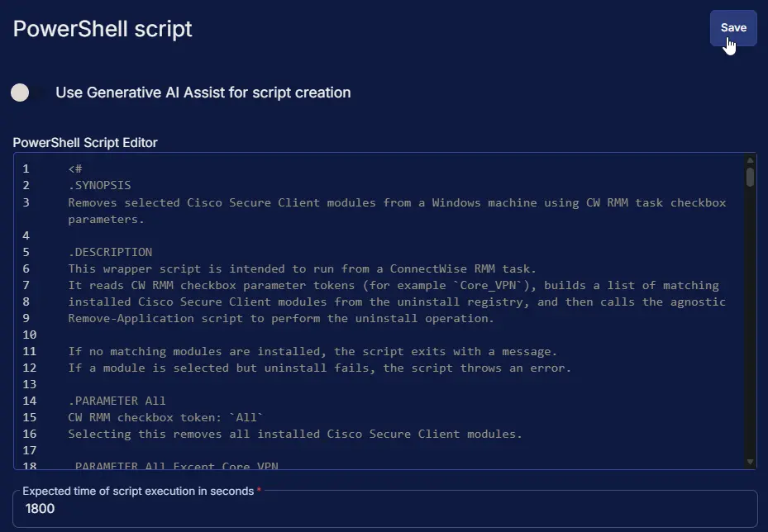Image resolution: width=768 pixels, height=532 pixels.
Task: Click the opening "<#" comment marker
Action: click(75, 169)
